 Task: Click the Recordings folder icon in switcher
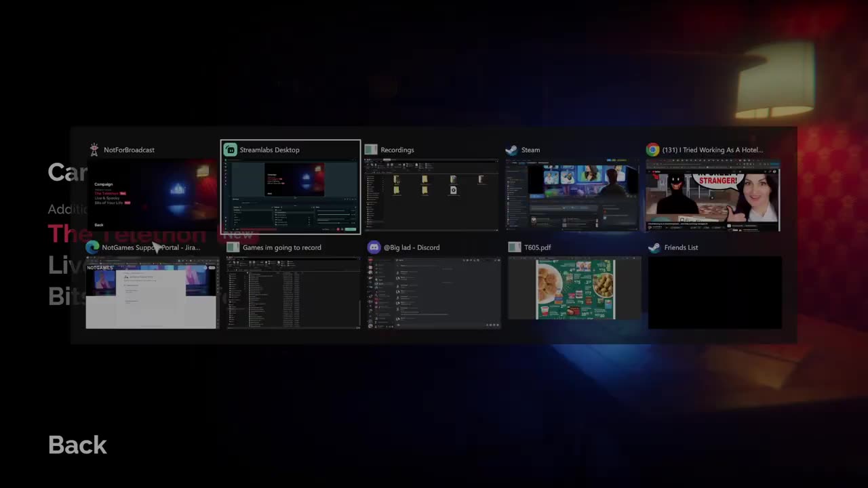[x=371, y=150]
